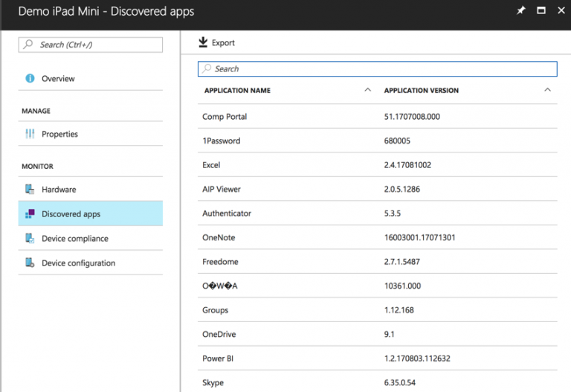The width and height of the screenshot is (571, 392).
Task: Focus the sidebar Search (Ctrl+/) field
Action: pyautogui.click(x=90, y=45)
